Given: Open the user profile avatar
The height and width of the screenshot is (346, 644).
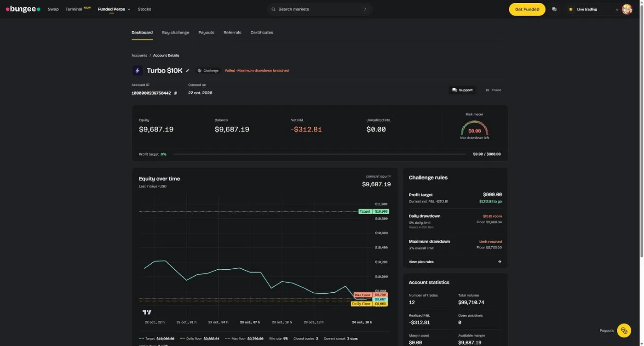Looking at the screenshot, I should click(627, 9).
